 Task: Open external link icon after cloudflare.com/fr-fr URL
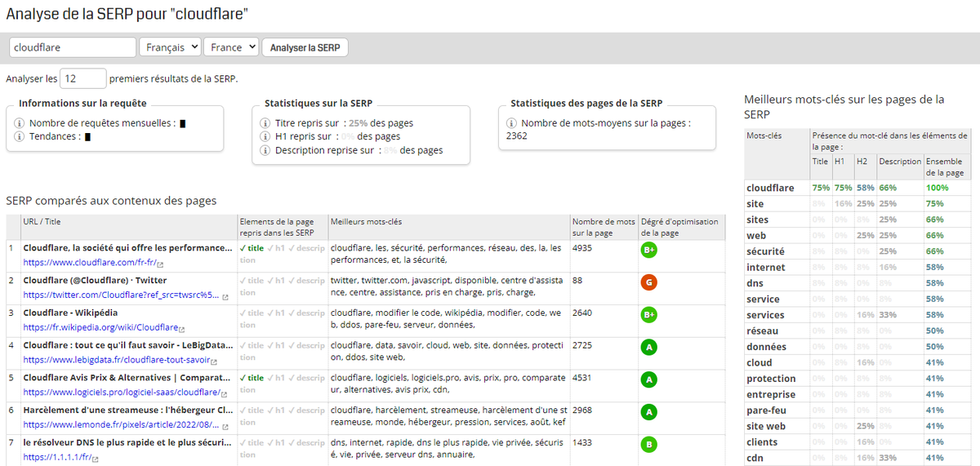[x=160, y=264]
